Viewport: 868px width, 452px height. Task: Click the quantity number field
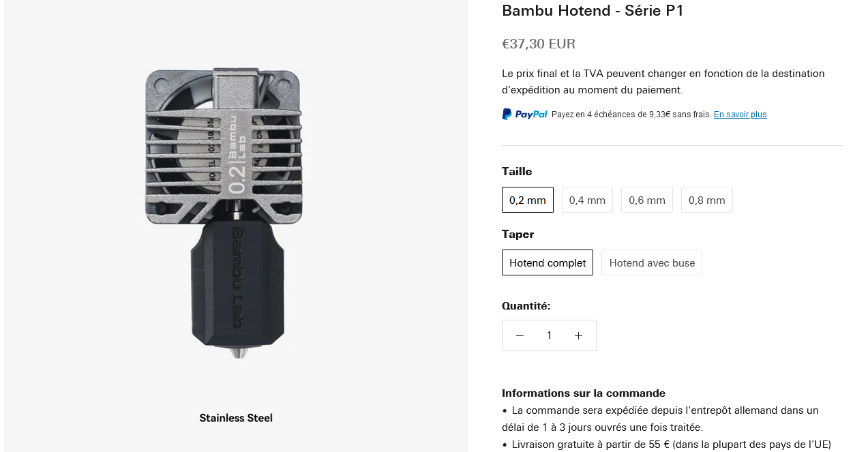click(549, 335)
